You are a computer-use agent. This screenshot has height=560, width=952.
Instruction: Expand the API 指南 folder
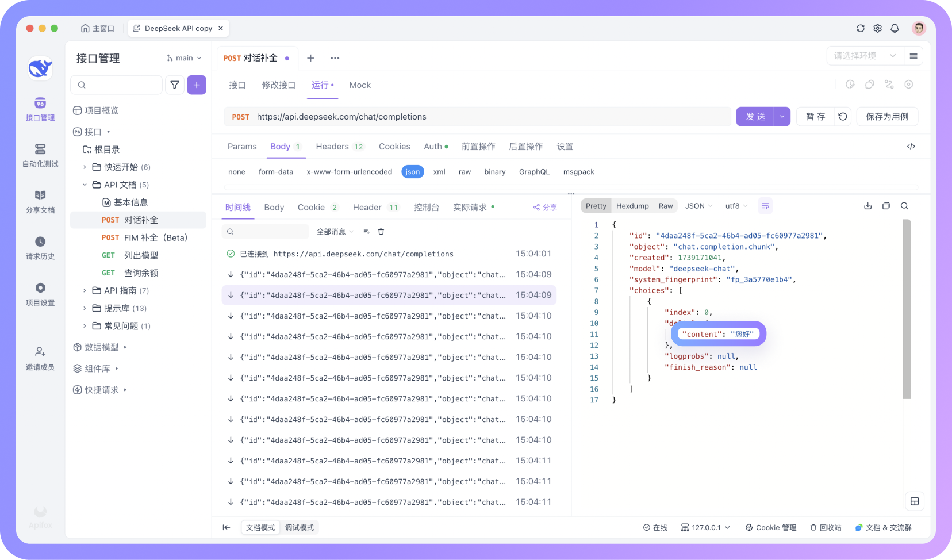pyautogui.click(x=85, y=291)
